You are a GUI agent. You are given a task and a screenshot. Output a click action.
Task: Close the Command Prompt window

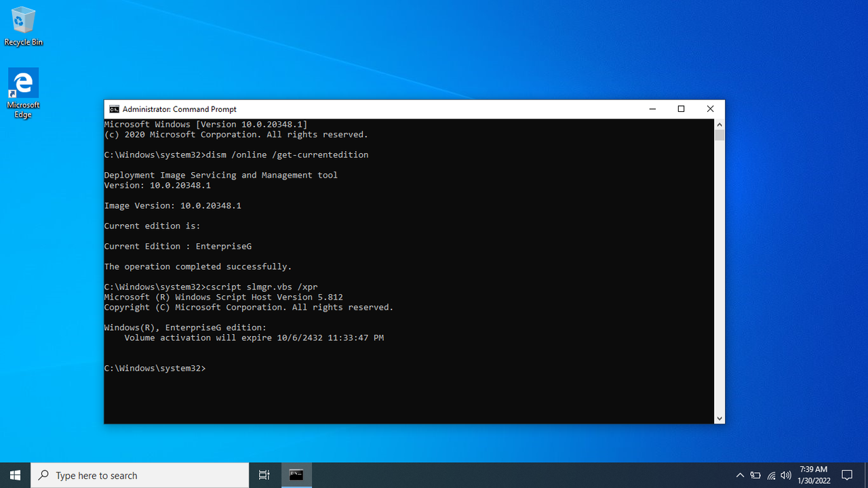[x=710, y=109]
